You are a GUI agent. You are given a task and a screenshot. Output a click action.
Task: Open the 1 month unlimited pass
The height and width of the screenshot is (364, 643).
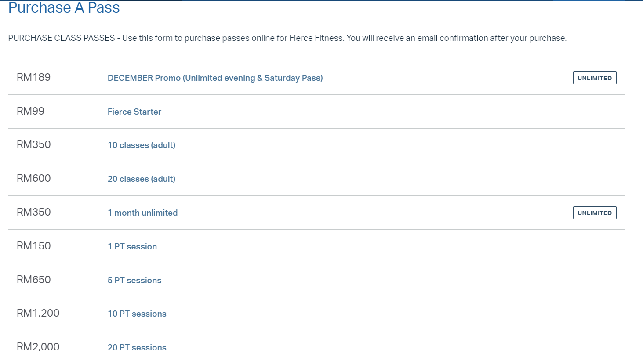point(143,213)
